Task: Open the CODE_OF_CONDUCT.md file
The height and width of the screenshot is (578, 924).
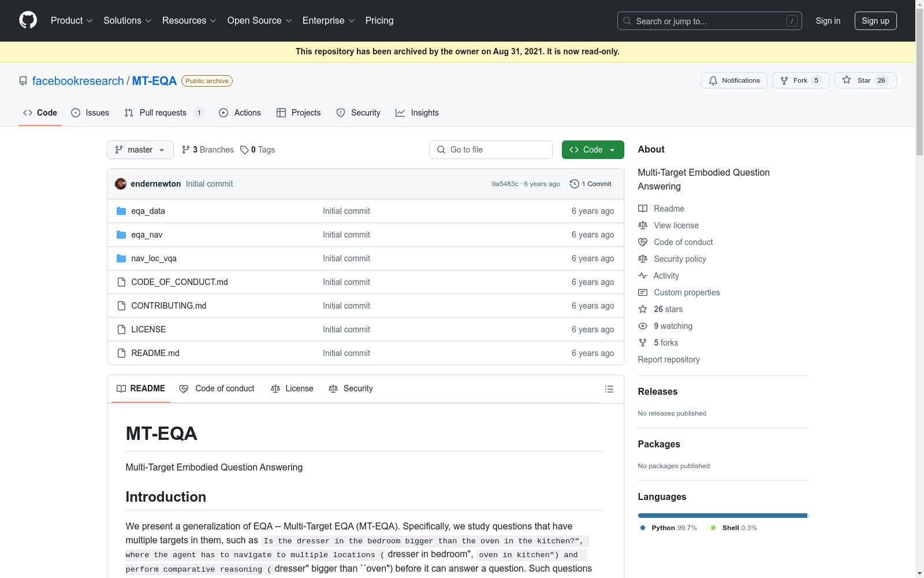Action: coord(180,282)
